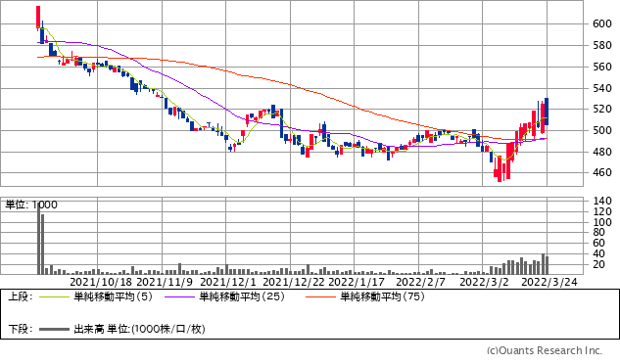Click the 単純移動平均(25) legend text
This screenshot has height=364, width=620.
point(242,296)
